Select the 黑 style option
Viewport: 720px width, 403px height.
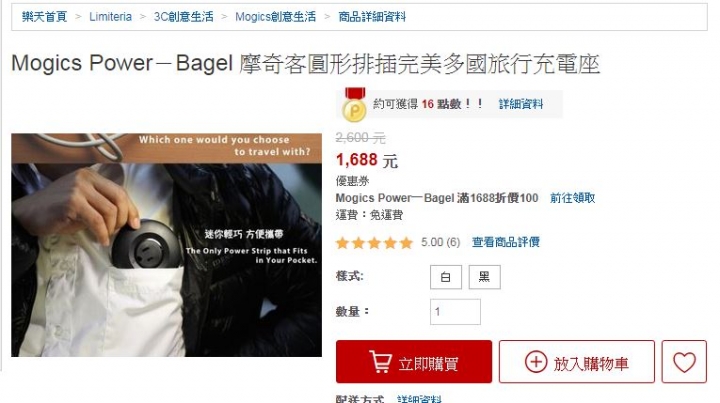(x=484, y=277)
